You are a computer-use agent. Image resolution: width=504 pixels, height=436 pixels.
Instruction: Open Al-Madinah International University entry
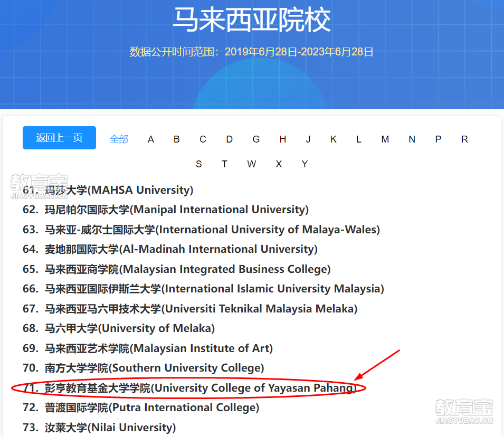(x=170, y=249)
